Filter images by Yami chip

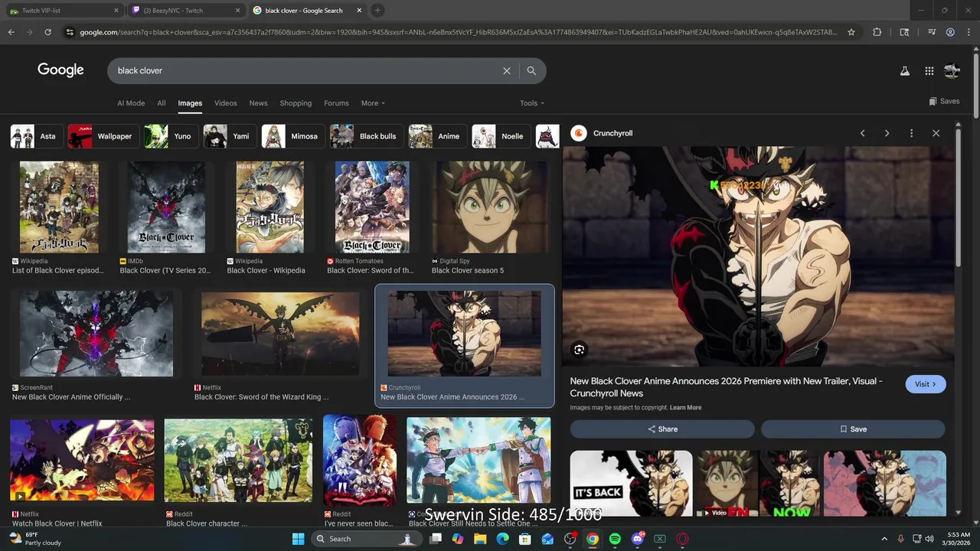coord(230,136)
